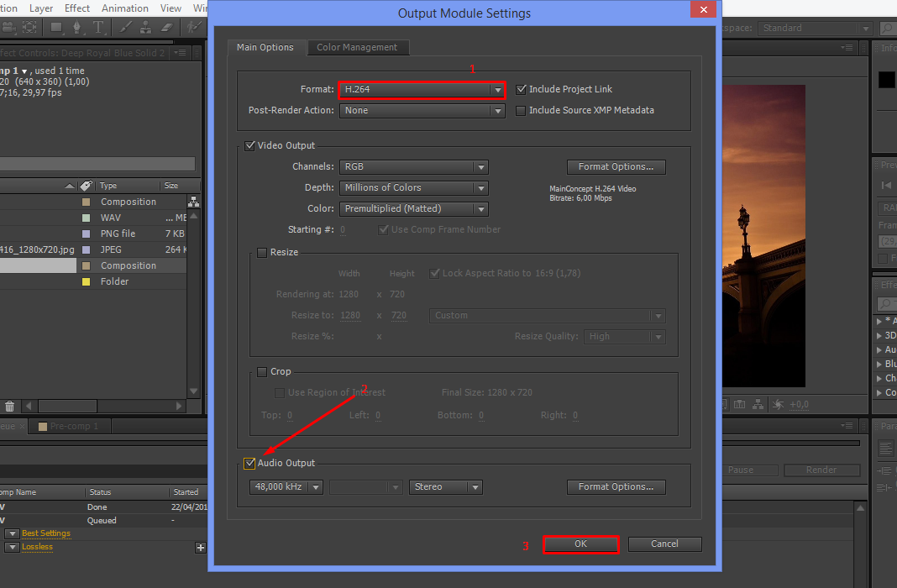897x588 pixels.
Task: Click the black color swatch in Info panel
Action: (886, 80)
